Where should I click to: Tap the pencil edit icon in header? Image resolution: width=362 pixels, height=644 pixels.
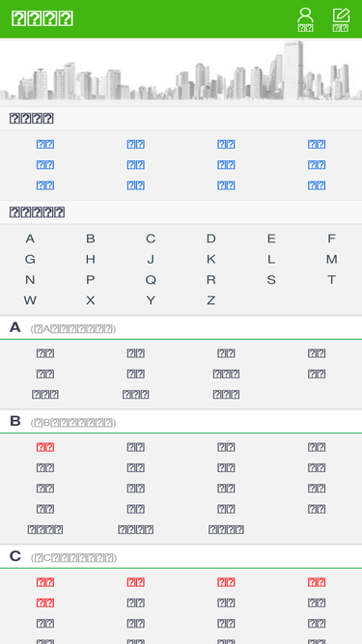[x=341, y=19]
